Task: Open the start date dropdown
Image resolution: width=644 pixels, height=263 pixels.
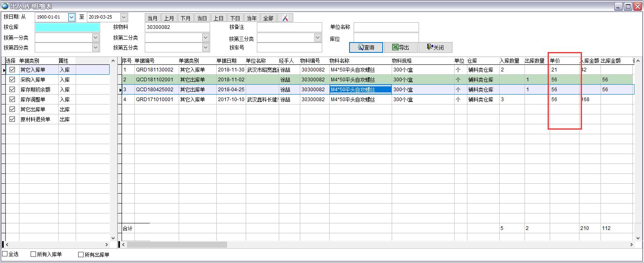Action: click(72, 17)
